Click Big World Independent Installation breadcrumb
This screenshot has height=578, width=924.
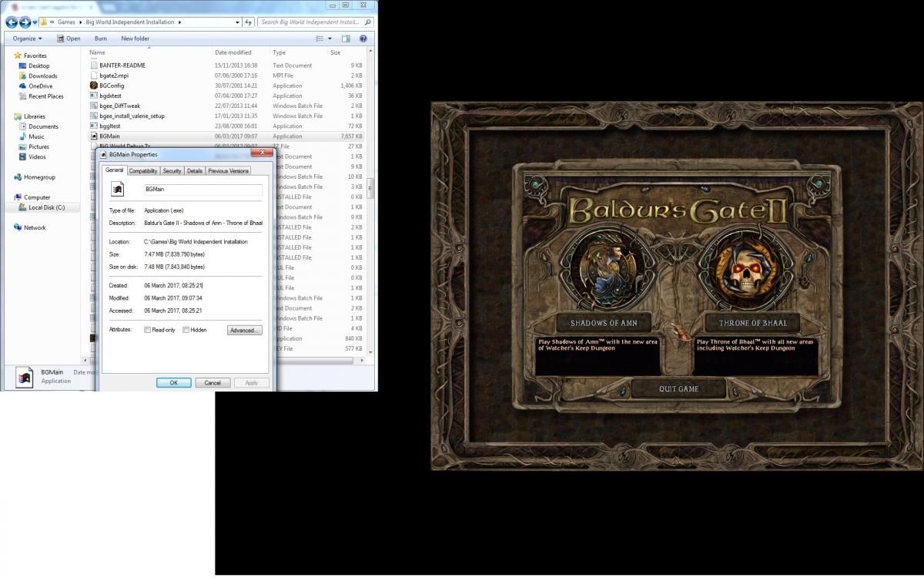(129, 22)
